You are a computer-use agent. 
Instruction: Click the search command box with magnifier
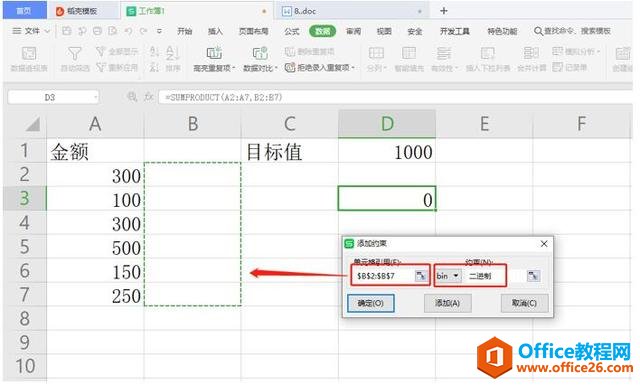[572, 31]
